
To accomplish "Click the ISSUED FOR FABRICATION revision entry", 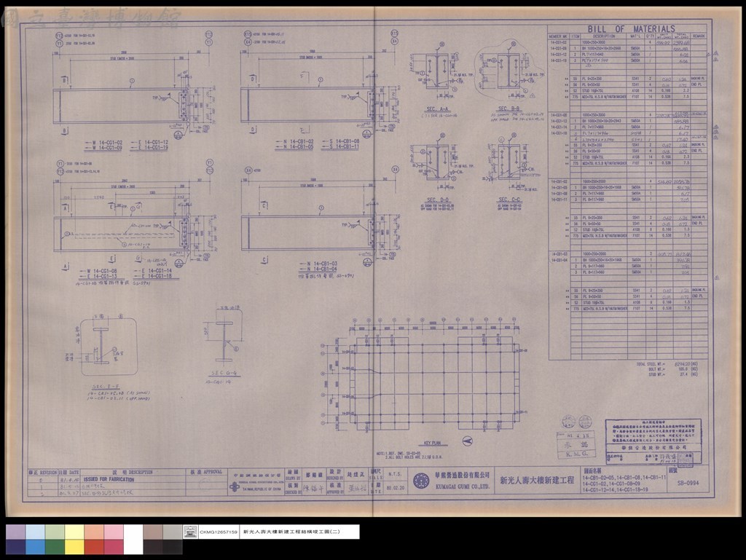I will click(109, 480).
